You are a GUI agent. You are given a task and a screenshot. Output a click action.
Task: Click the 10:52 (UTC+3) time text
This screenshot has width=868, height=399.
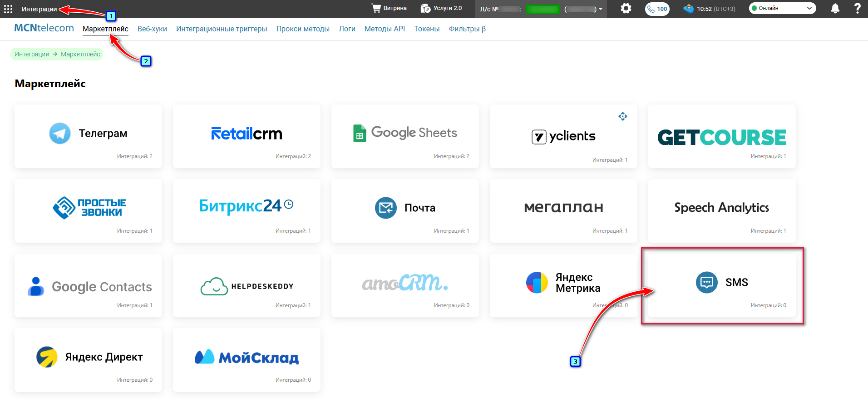pos(716,9)
